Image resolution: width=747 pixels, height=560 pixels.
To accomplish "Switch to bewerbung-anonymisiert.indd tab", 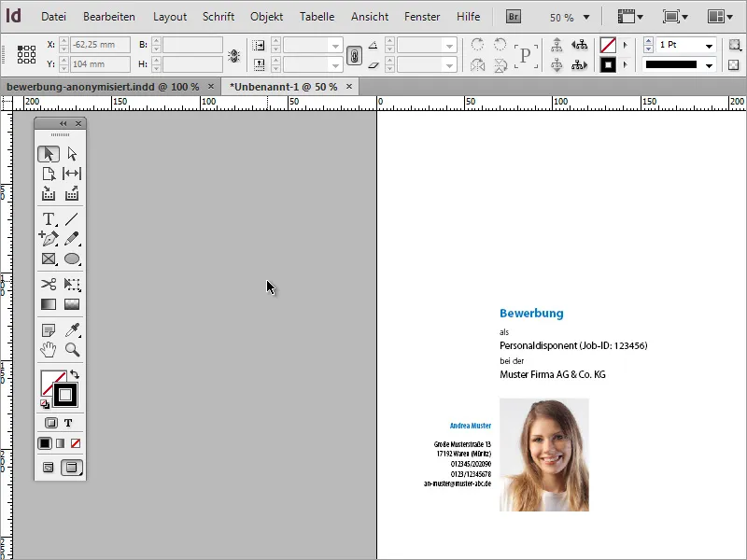I will (103, 87).
